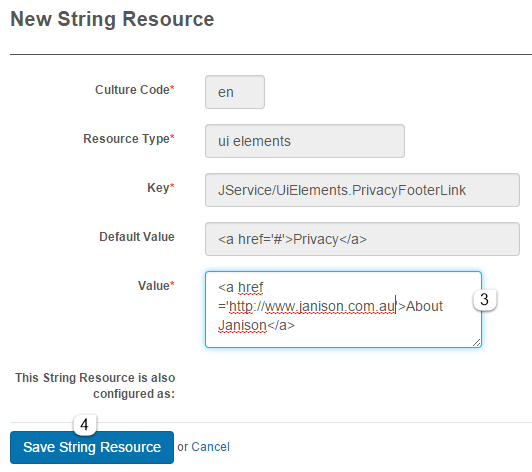This screenshot has width=532, height=472.
Task: Click the Key label
Action: point(161,188)
